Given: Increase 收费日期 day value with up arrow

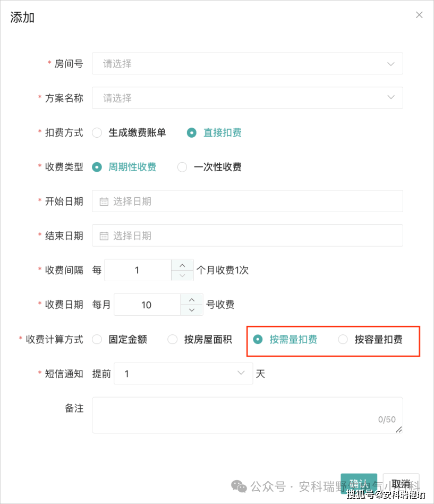Looking at the screenshot, I should point(192,299).
